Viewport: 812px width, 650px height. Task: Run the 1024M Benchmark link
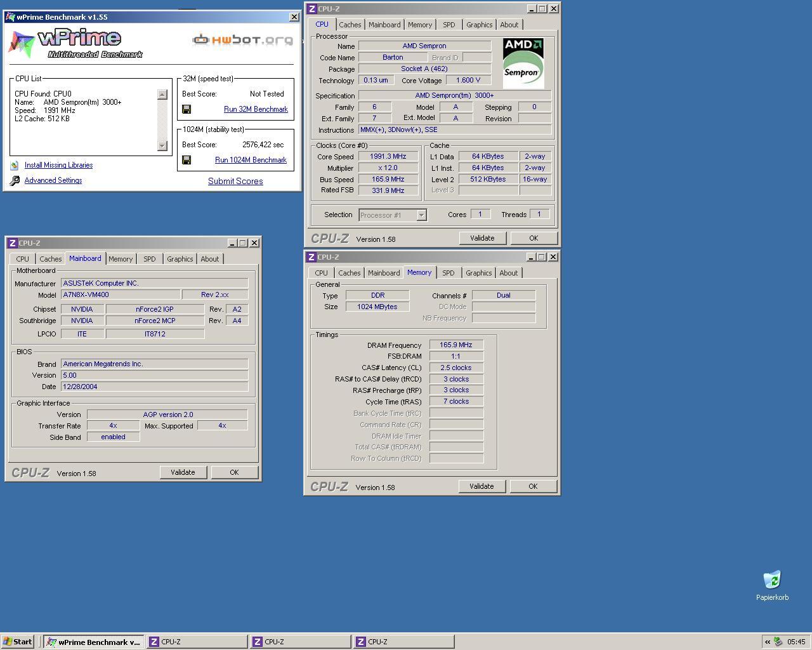[x=251, y=160]
